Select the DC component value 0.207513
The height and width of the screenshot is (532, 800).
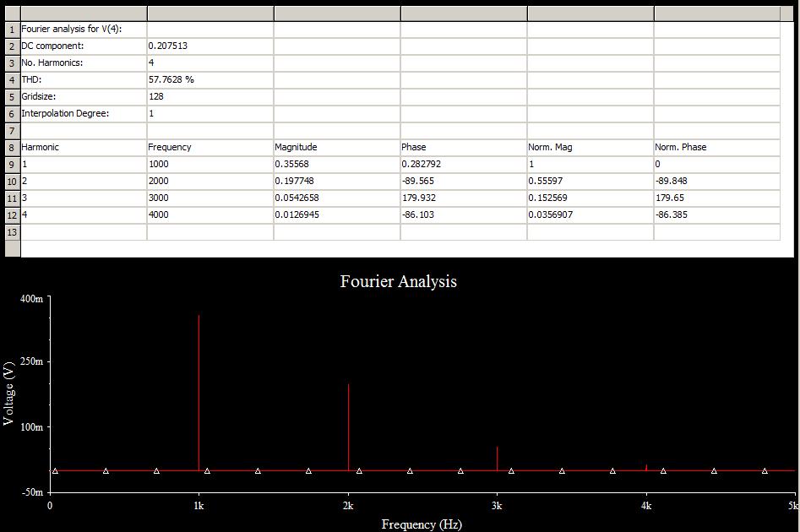click(210, 46)
